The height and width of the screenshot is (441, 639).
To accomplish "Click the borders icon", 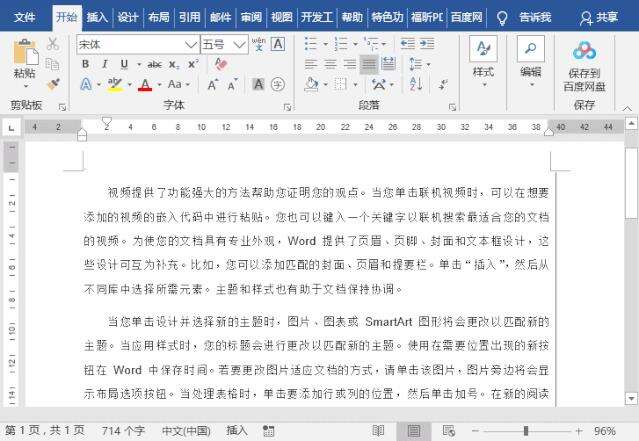I will coord(340,84).
